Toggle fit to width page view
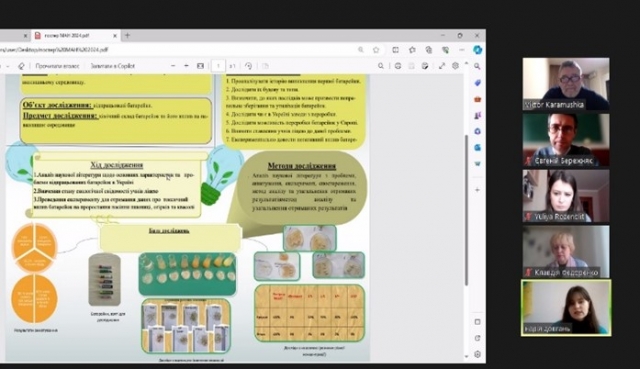The width and height of the screenshot is (640, 369). coord(200,66)
